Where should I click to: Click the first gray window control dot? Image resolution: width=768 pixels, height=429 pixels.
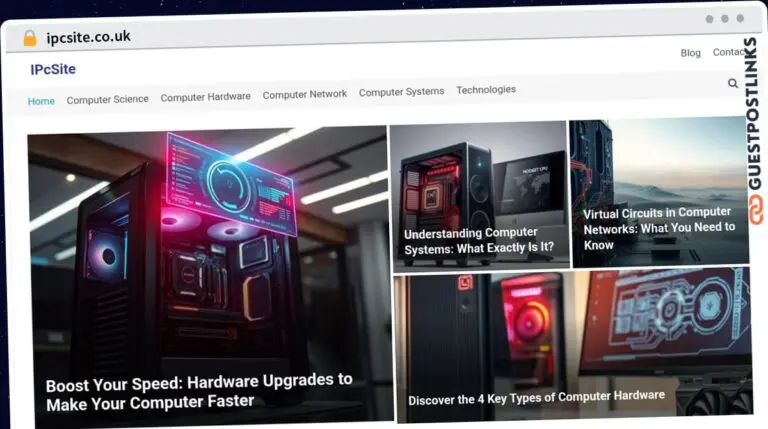[x=710, y=19]
